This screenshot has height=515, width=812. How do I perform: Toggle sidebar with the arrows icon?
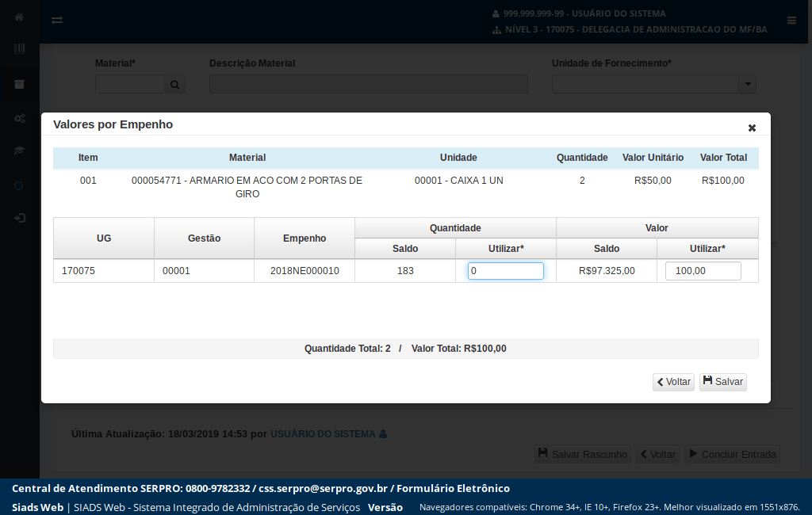(x=57, y=20)
